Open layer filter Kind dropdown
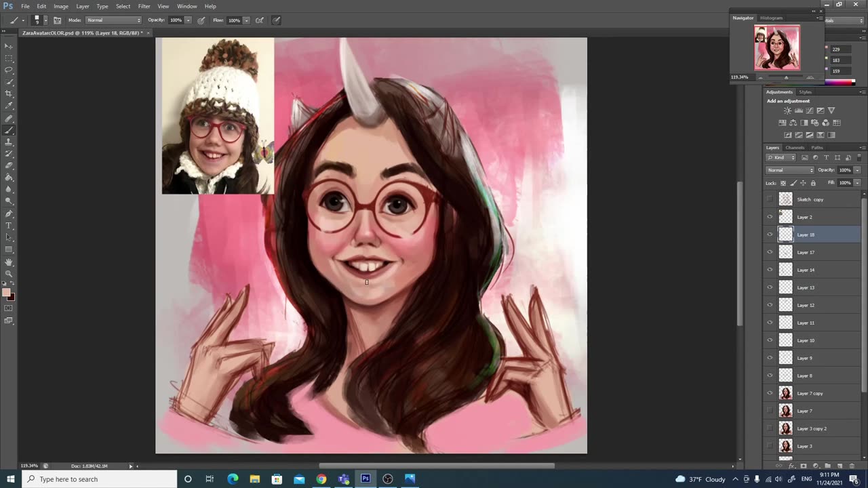The width and height of the screenshot is (868, 488). 781,157
